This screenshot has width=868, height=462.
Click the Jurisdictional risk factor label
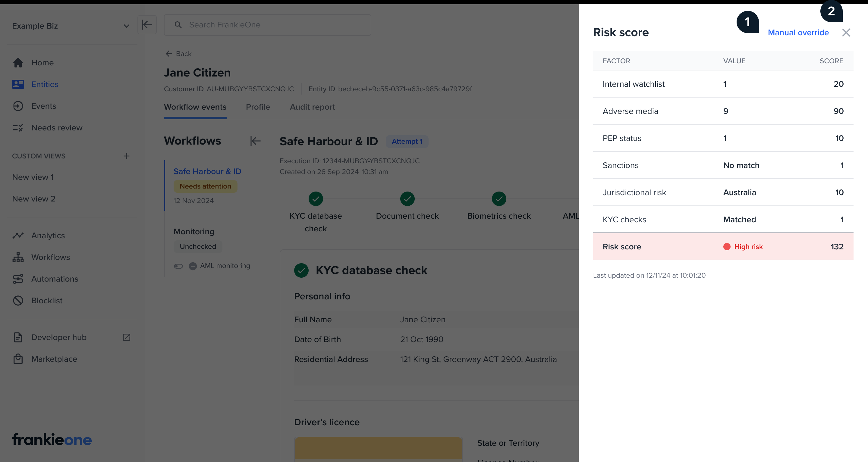[634, 193]
